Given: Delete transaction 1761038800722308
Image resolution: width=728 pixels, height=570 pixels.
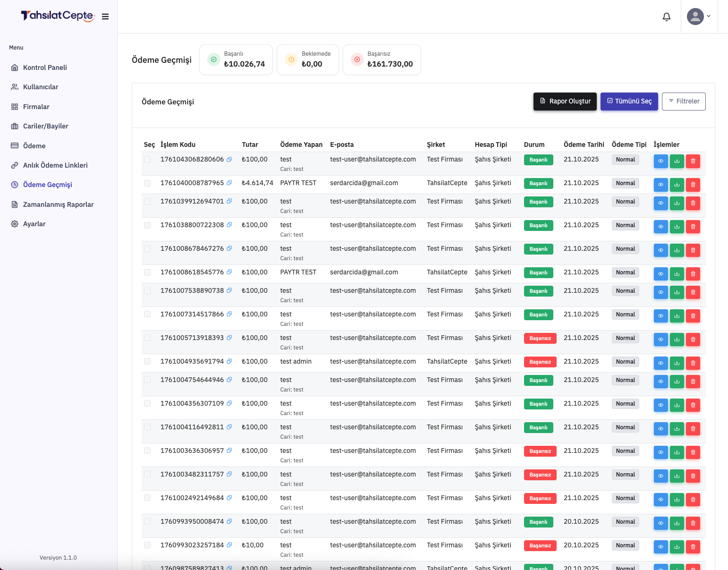Looking at the screenshot, I should [693, 227].
